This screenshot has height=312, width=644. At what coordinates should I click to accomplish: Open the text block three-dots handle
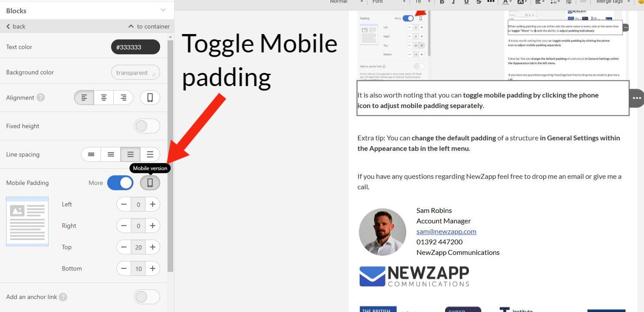(x=637, y=98)
